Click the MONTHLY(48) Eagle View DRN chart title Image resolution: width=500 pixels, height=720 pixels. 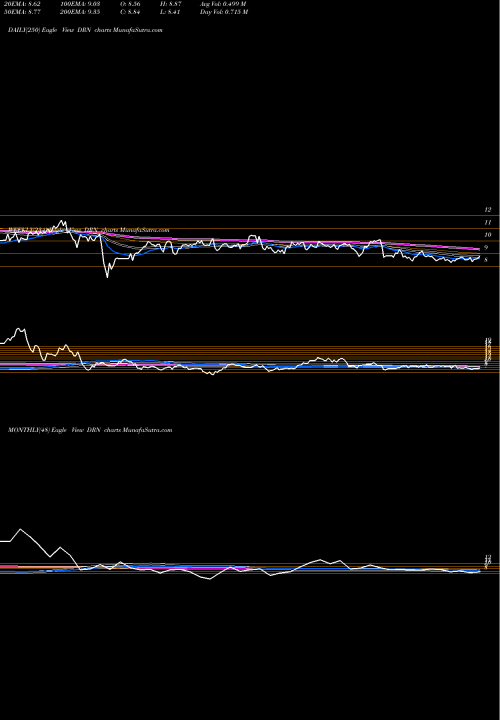tap(90, 430)
